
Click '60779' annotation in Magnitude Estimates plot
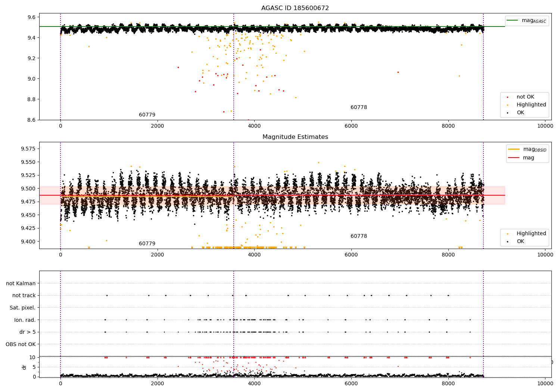pos(147,244)
